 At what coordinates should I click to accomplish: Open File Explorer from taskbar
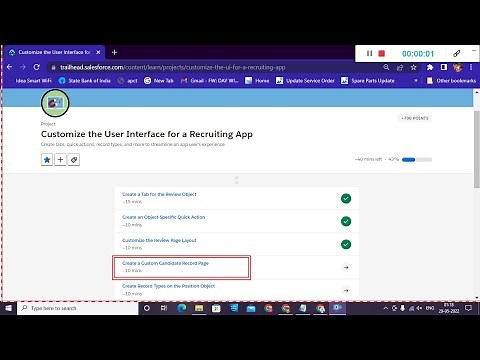(199, 308)
